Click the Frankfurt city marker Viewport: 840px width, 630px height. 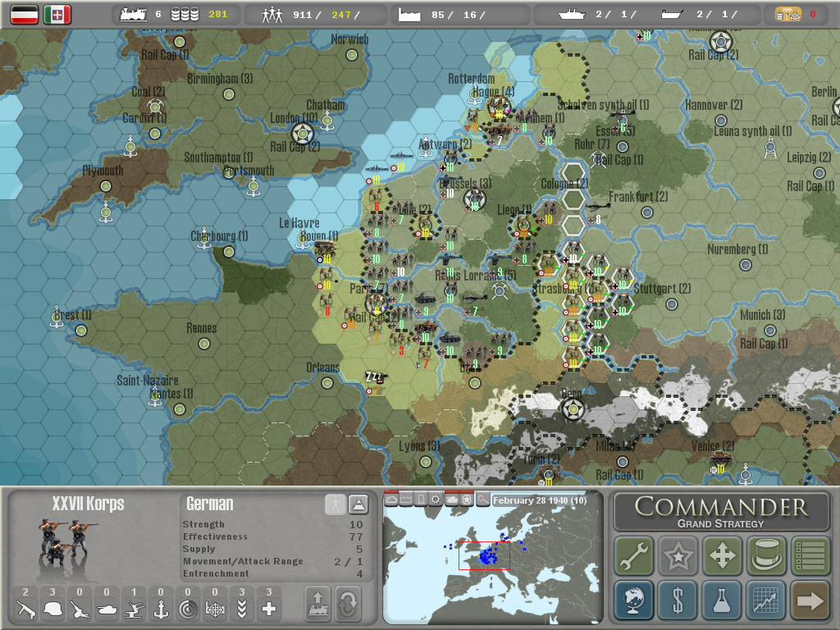click(647, 212)
